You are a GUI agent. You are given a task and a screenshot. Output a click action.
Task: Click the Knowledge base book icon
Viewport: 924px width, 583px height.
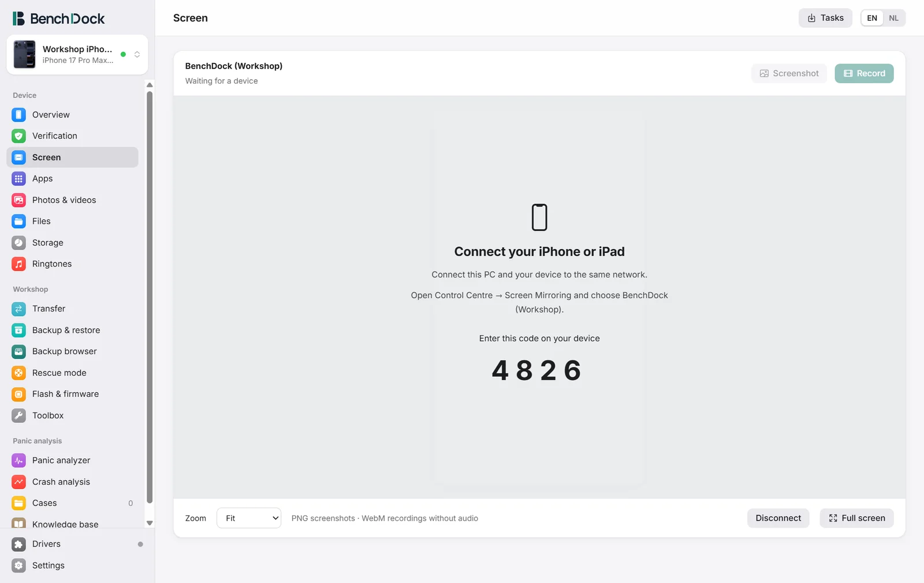tap(19, 523)
